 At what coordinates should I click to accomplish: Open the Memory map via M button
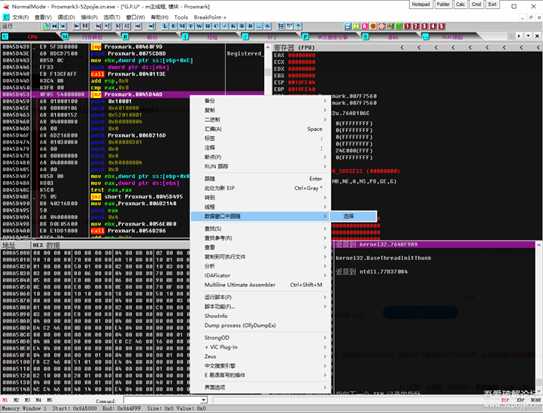coord(182,26)
